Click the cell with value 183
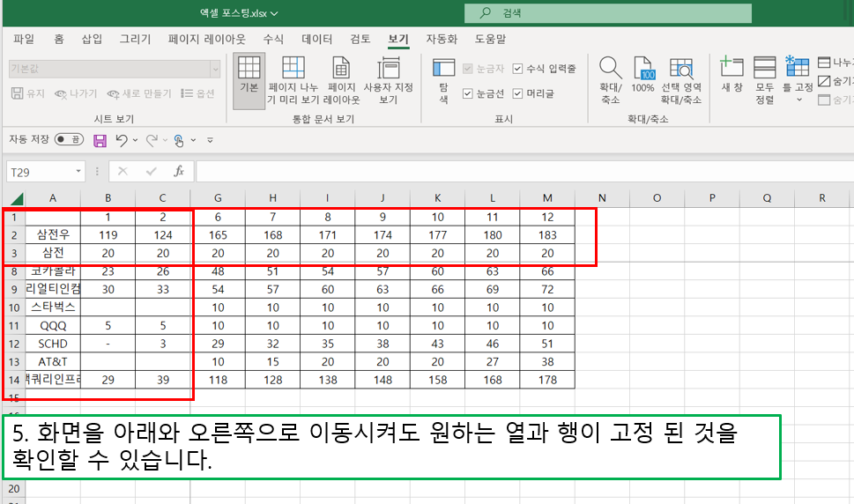Viewport: 854px width, 504px height. point(547,234)
